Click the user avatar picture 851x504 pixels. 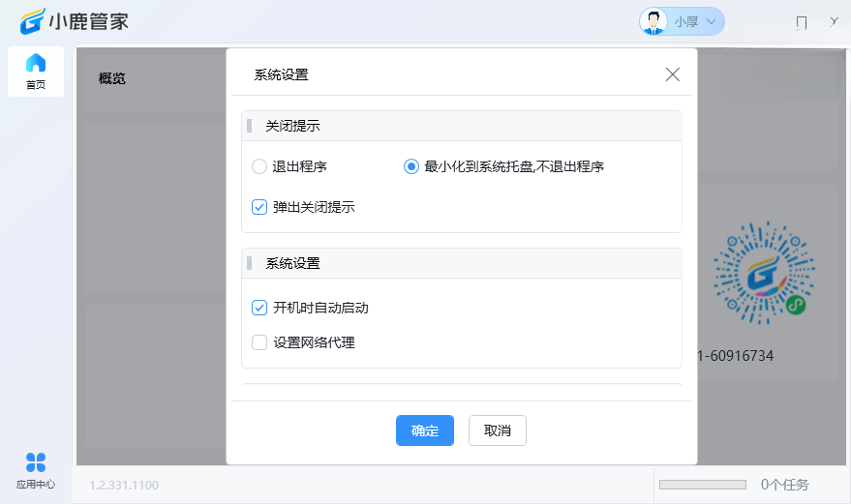point(653,21)
